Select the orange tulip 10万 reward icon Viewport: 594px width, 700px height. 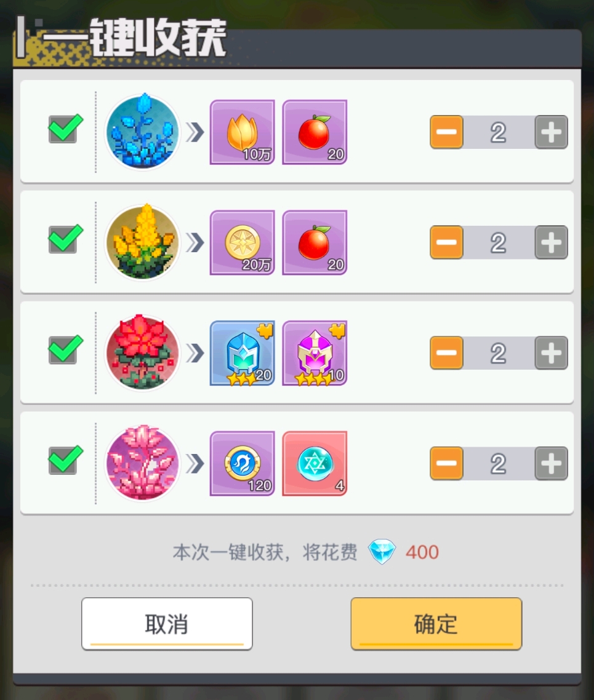point(243,132)
